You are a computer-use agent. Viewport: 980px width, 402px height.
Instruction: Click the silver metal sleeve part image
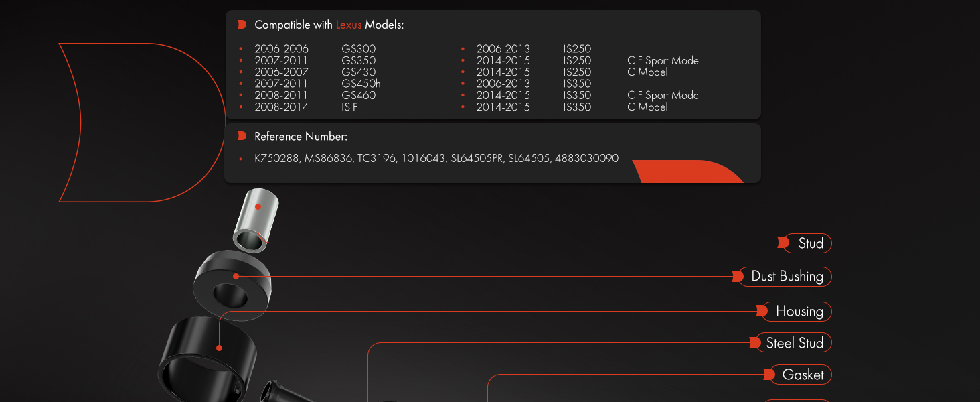(255, 220)
